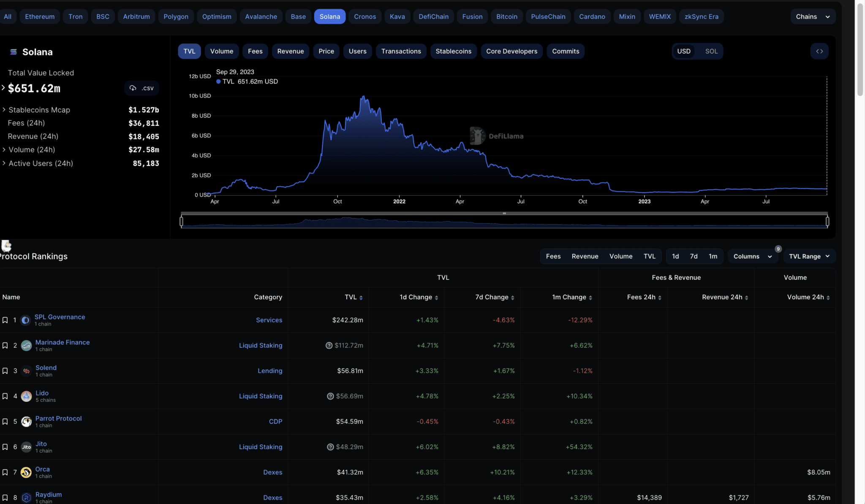Click the left handle of chart range slider
The image size is (865, 504).
(x=182, y=221)
